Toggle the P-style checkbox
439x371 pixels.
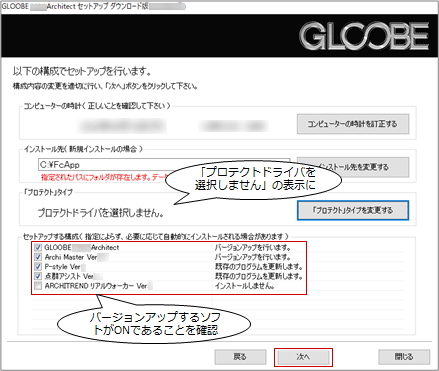pos(38,267)
